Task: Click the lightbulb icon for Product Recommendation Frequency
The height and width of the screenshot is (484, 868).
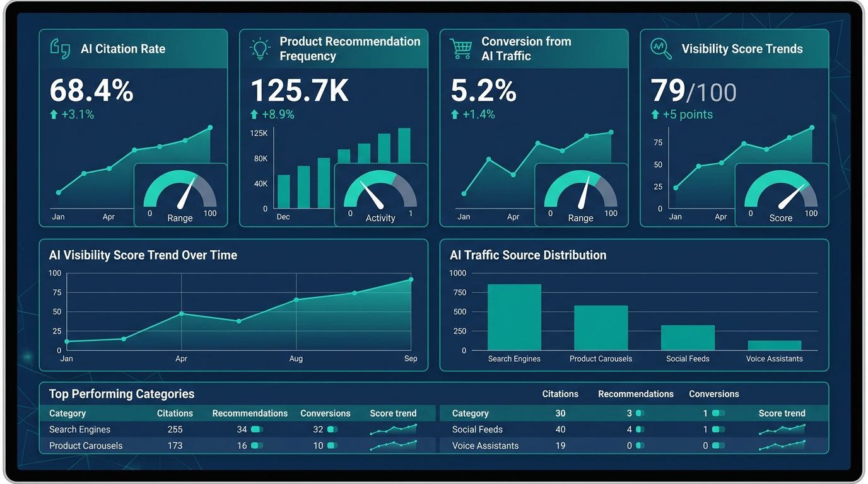Action: pyautogui.click(x=259, y=49)
